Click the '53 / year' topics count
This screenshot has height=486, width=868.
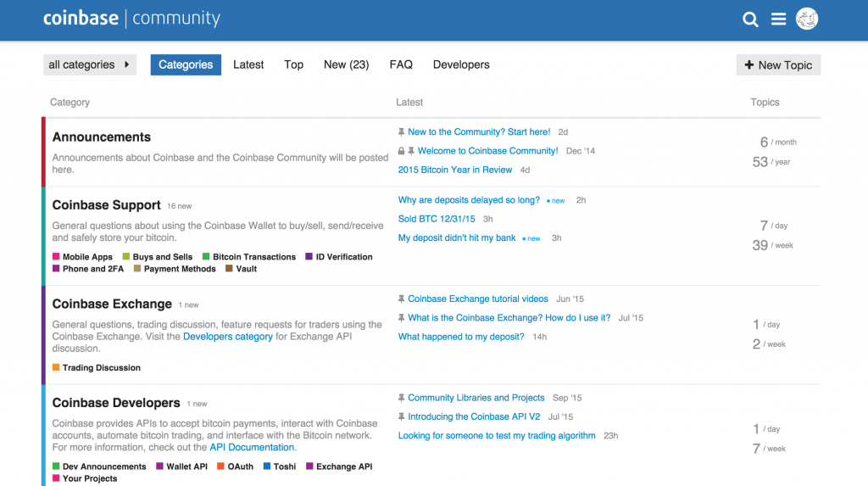tap(771, 162)
